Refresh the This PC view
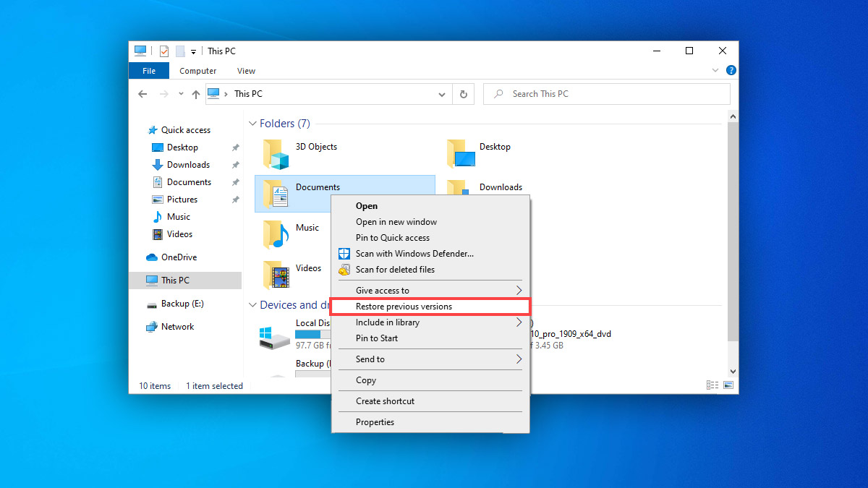 tap(464, 94)
